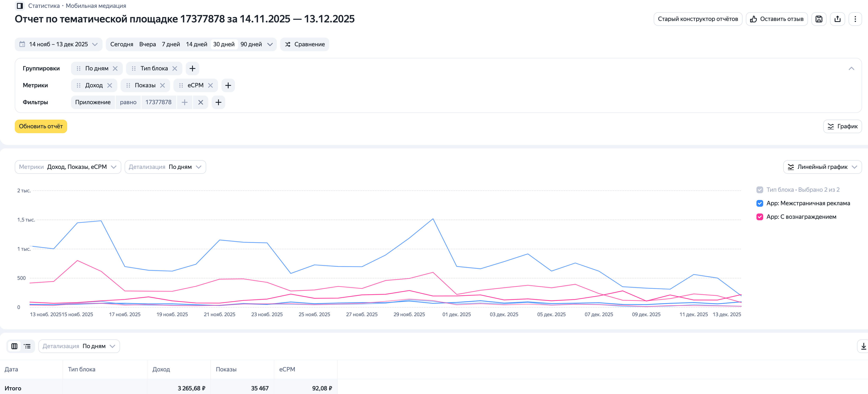Click the save report icon
This screenshot has height=394, width=868.
819,19
